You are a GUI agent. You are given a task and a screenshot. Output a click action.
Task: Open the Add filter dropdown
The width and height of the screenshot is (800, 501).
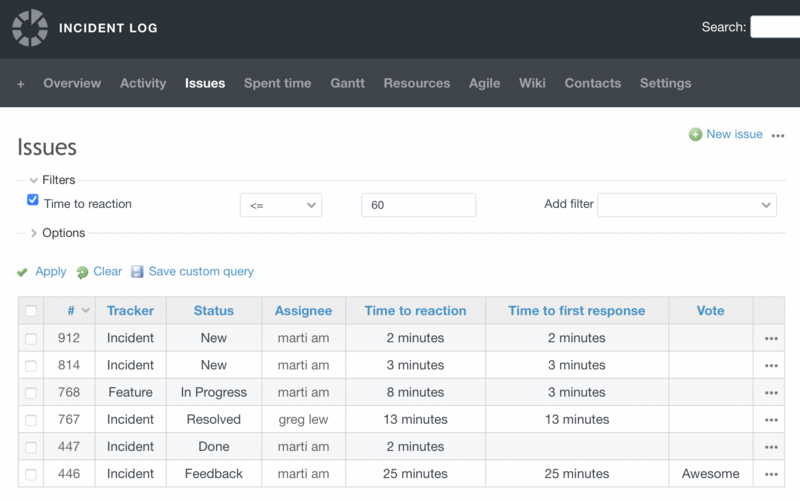click(x=687, y=205)
